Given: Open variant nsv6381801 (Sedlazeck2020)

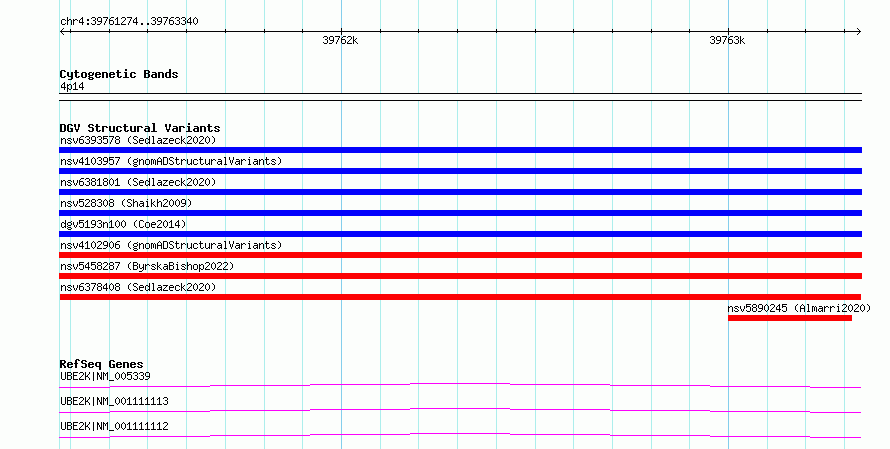Looking at the screenshot, I should tap(138, 182).
